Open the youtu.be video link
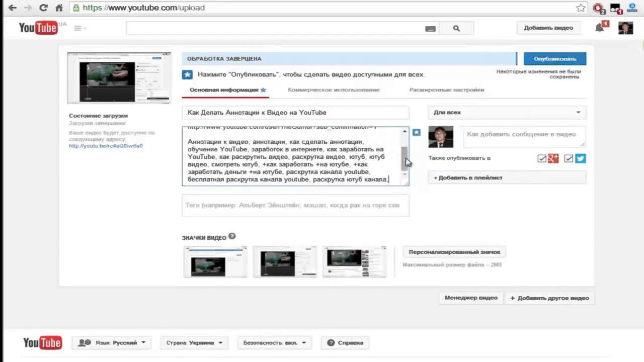 106,146
